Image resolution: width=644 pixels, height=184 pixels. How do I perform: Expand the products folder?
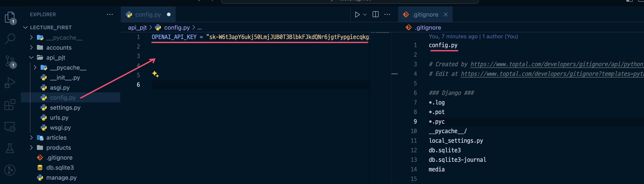(58, 148)
